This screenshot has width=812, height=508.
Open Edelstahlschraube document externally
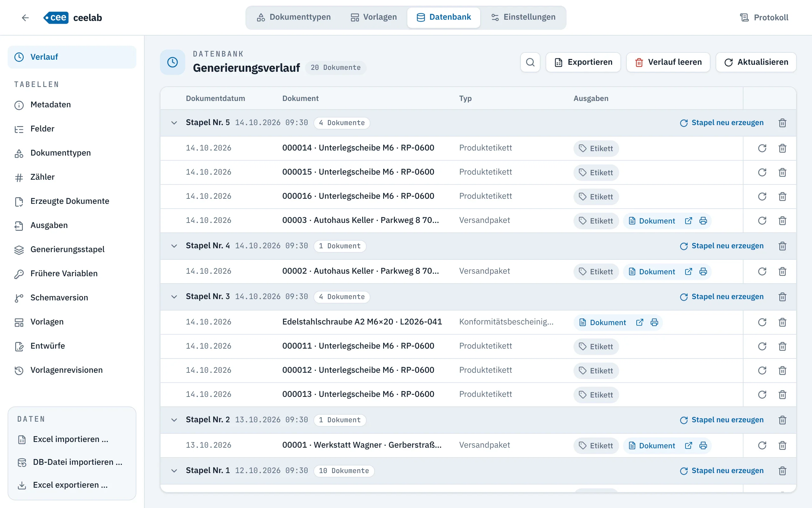(639, 322)
